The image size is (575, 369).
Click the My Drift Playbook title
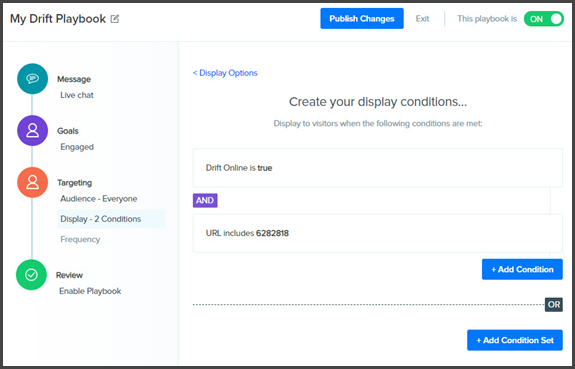58,19
